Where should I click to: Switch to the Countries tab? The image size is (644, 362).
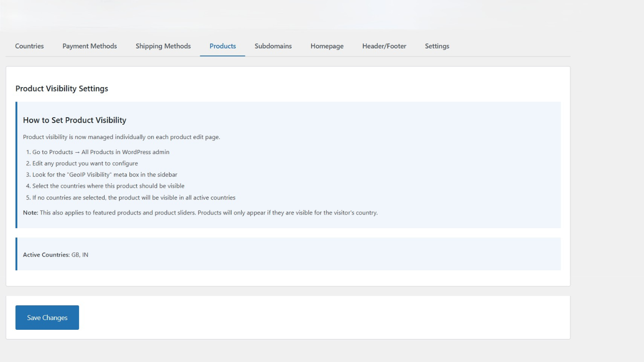pos(29,46)
